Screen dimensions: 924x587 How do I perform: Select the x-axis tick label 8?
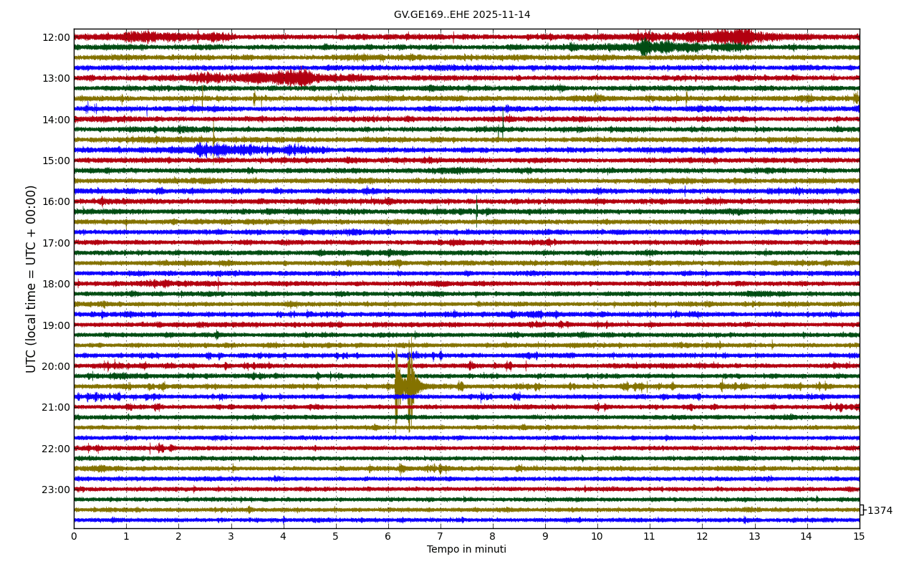coord(493,536)
